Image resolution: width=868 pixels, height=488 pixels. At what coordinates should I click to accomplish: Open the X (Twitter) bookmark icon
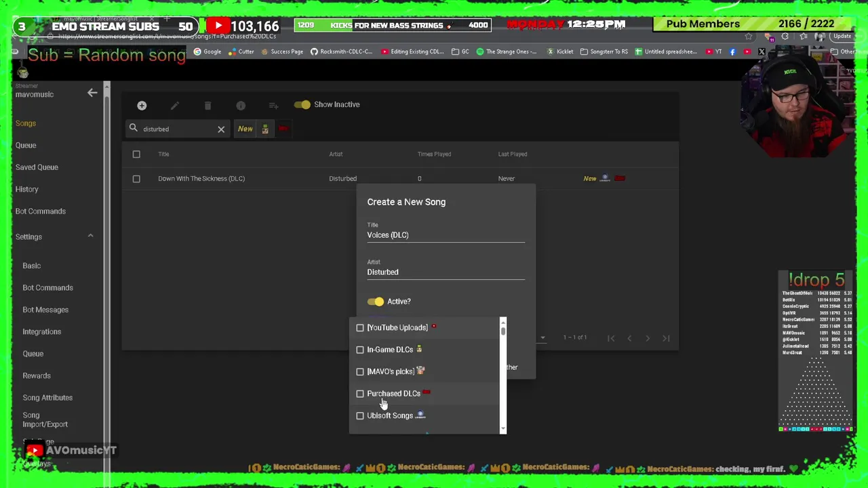coord(762,52)
